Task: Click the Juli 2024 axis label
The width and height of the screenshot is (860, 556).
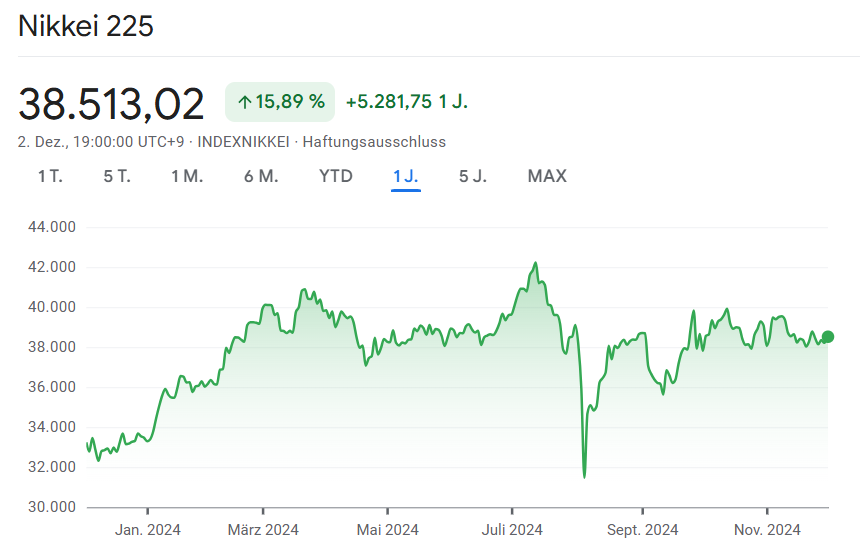Action: click(512, 530)
